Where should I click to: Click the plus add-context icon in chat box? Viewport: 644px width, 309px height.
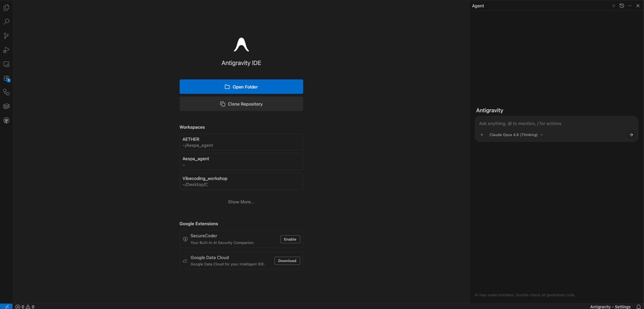482,135
